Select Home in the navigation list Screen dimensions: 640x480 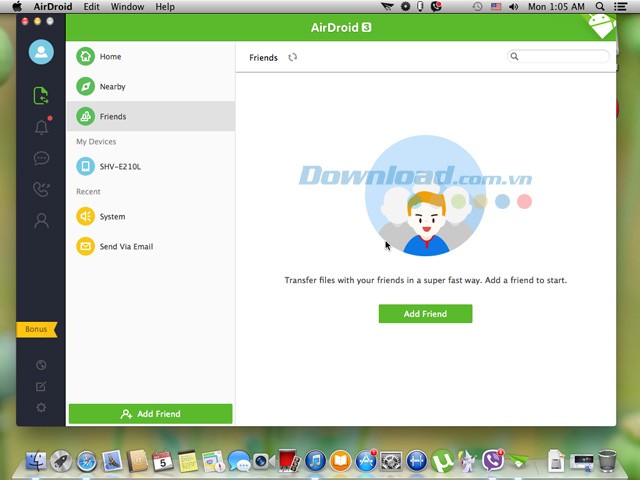coord(110,57)
